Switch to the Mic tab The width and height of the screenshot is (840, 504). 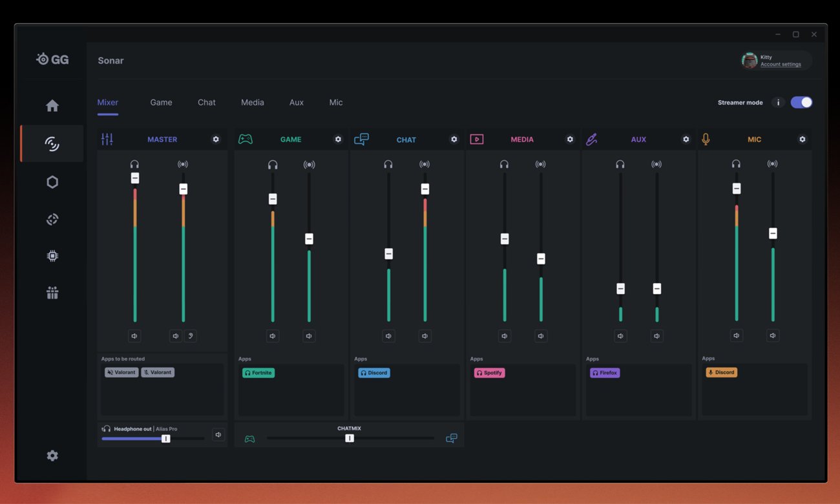tap(336, 102)
